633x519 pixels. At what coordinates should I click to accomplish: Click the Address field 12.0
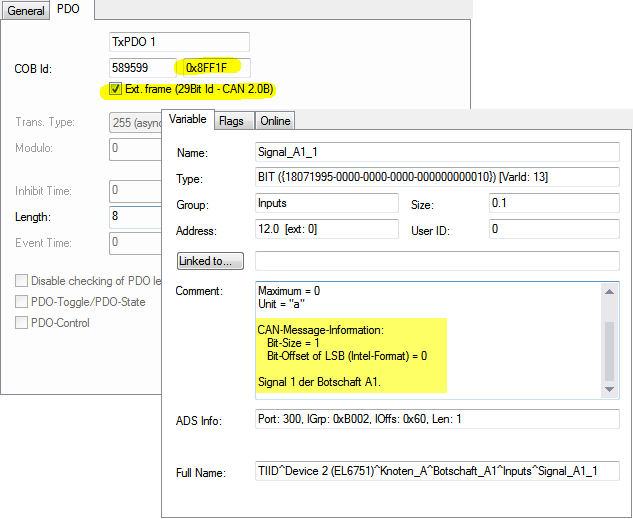coord(327,229)
